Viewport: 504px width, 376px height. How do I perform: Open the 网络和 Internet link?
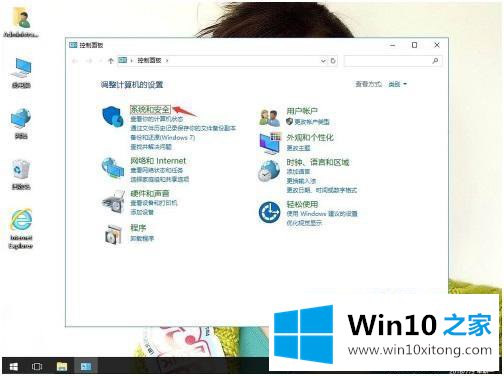(x=158, y=161)
